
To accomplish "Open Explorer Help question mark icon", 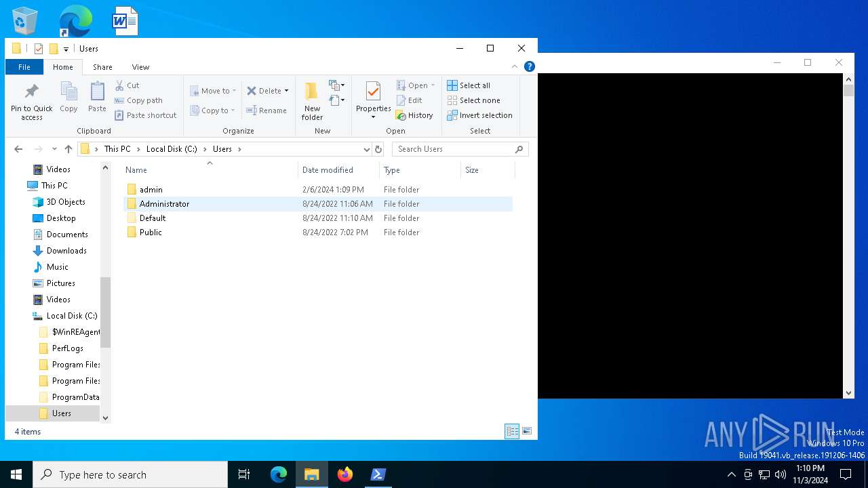I will (x=530, y=66).
